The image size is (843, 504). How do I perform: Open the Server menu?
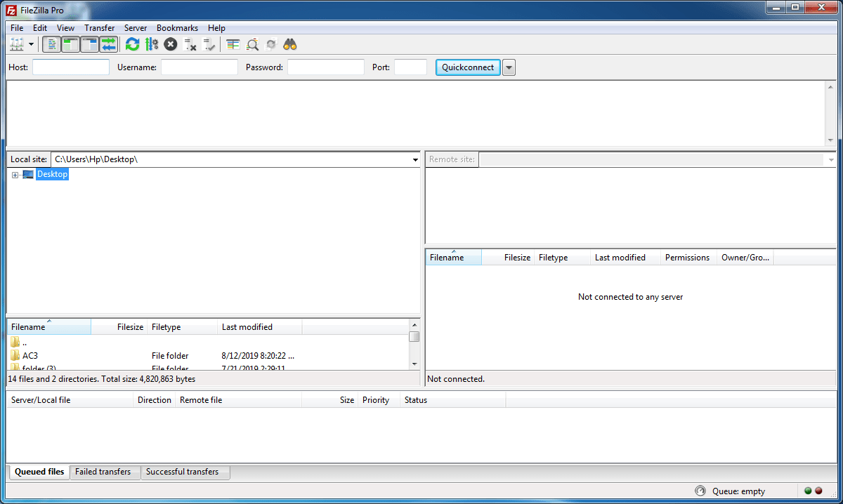coord(136,28)
